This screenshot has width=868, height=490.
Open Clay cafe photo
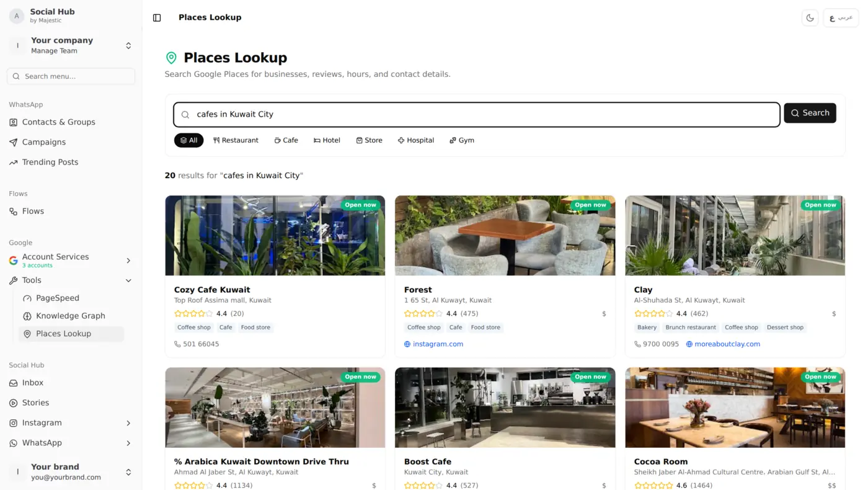(735, 236)
